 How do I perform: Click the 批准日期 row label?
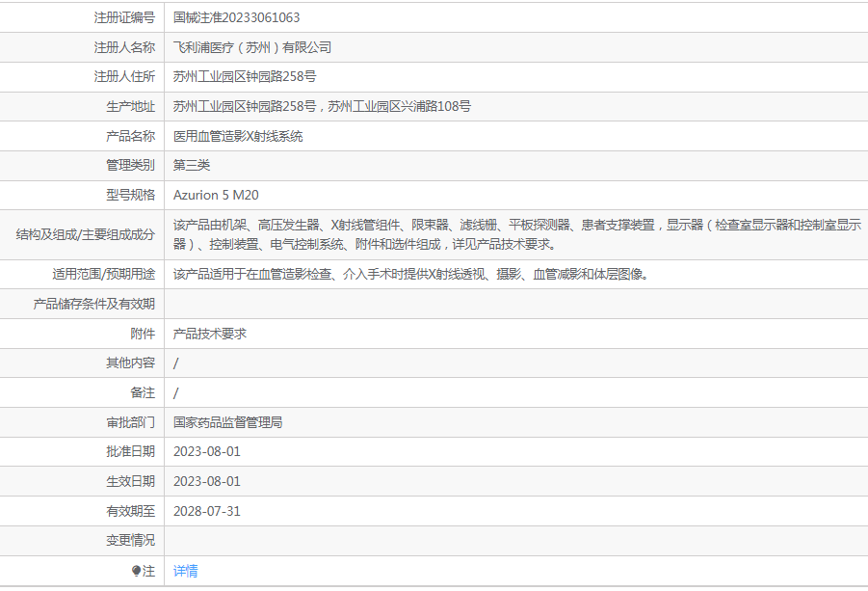pos(131,452)
